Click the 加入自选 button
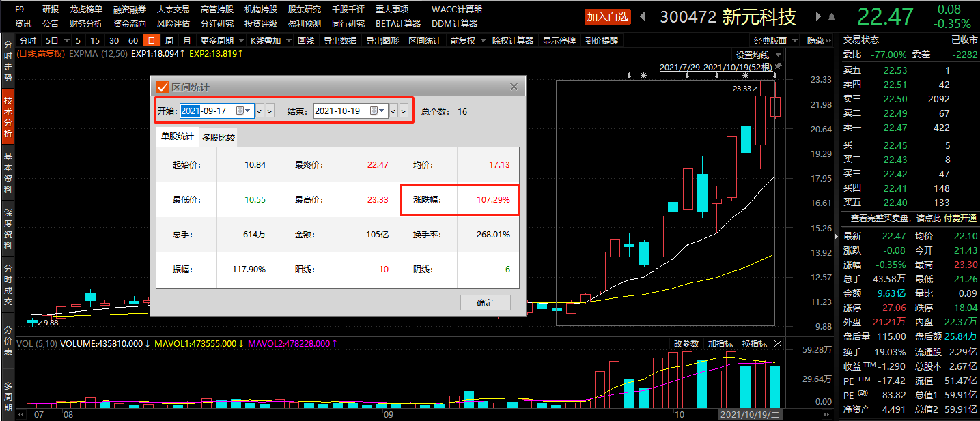This screenshot has width=980, height=421. pyautogui.click(x=607, y=16)
